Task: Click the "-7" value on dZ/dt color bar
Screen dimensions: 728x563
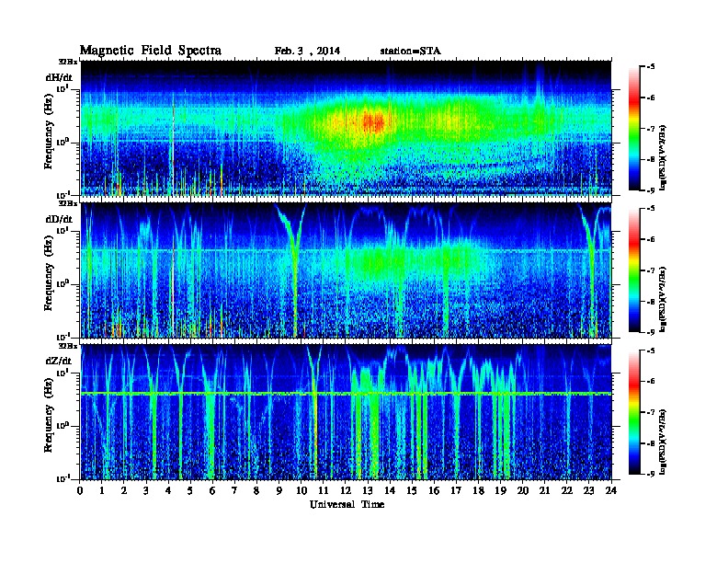Action: [651, 412]
